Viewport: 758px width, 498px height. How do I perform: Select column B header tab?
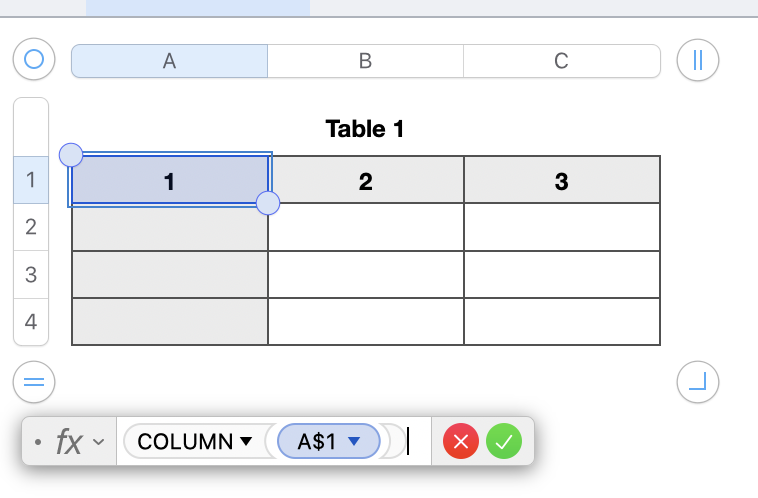pyautogui.click(x=365, y=61)
